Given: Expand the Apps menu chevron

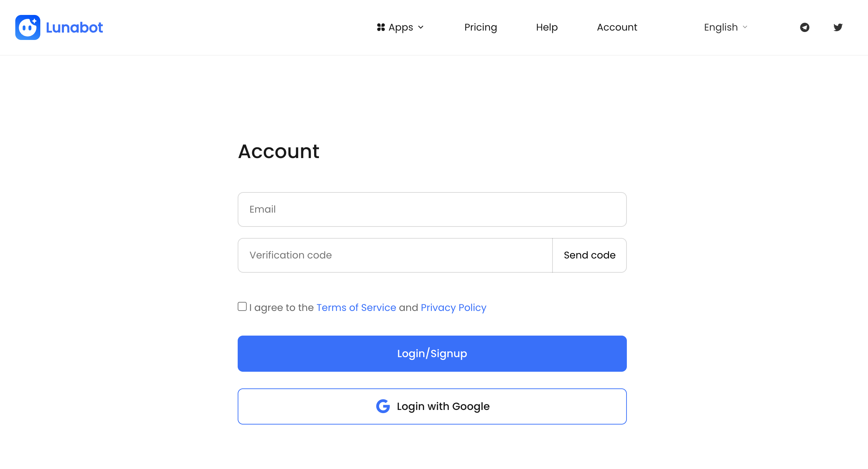Looking at the screenshot, I should (x=421, y=27).
